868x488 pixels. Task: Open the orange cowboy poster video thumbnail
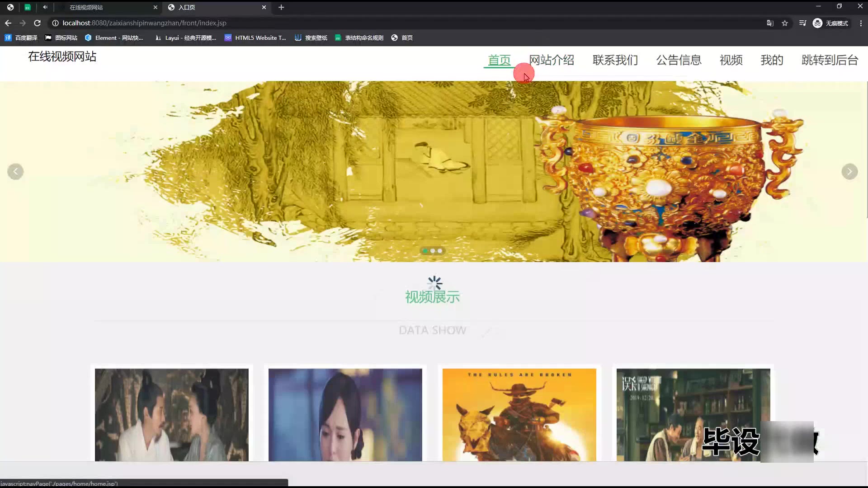(x=519, y=415)
